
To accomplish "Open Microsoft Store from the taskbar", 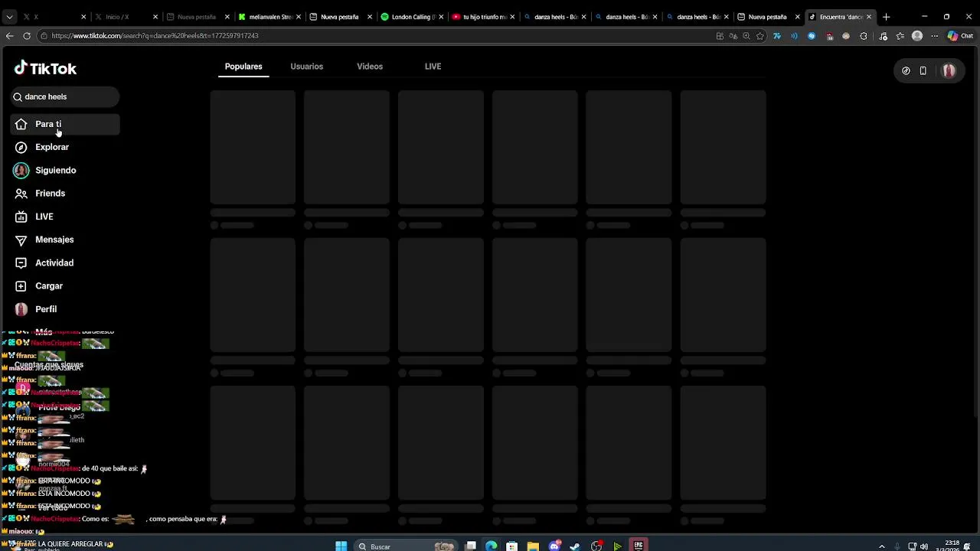I will click(x=511, y=546).
